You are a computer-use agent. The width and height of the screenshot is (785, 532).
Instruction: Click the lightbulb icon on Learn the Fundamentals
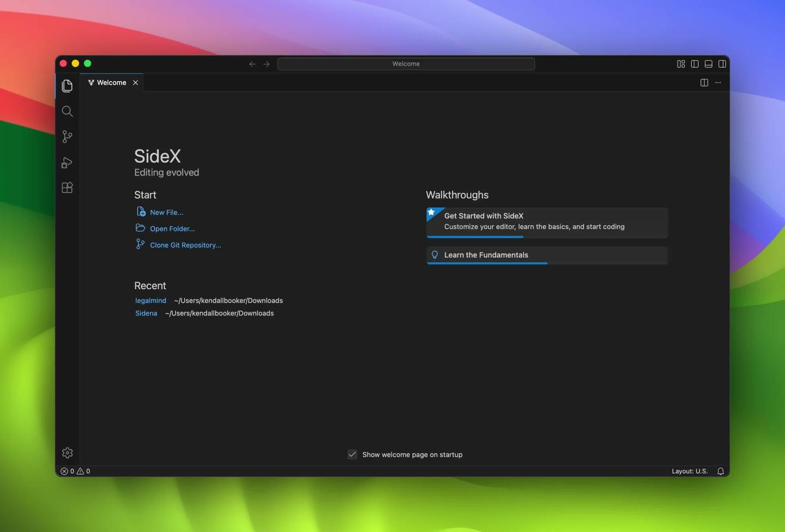434,255
